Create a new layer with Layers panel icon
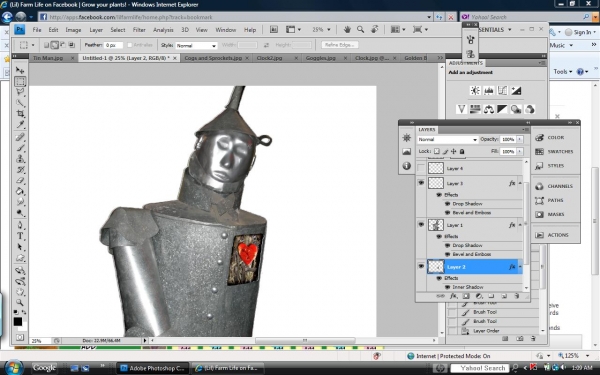The height and width of the screenshot is (375, 600). tap(504, 296)
